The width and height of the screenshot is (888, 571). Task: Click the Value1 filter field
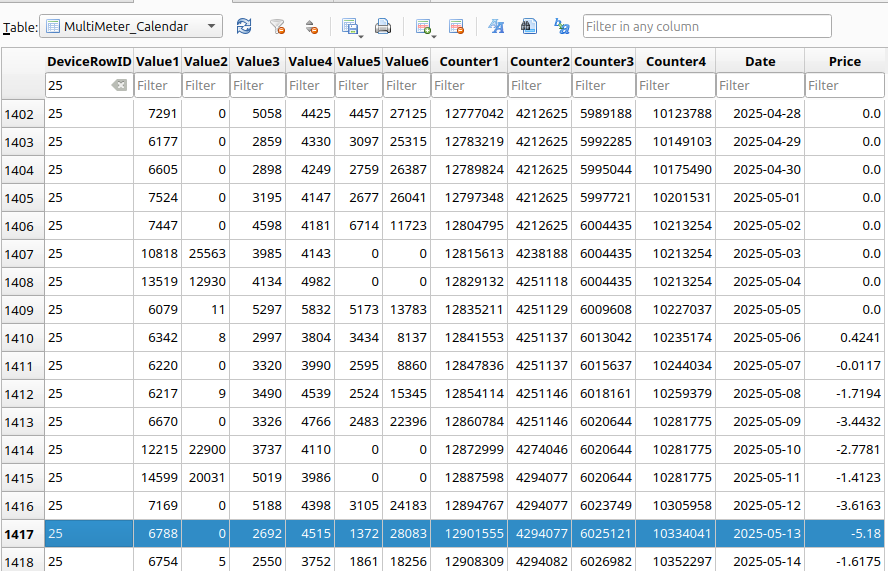coord(157,86)
